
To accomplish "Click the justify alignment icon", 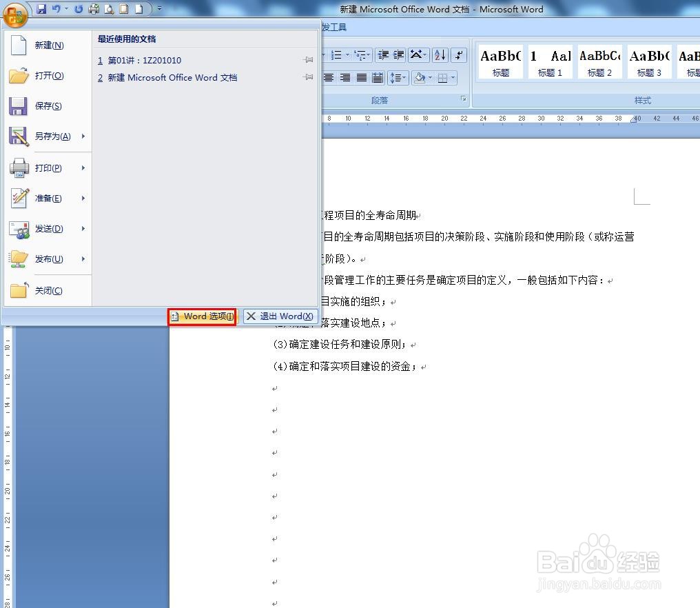I will (362, 78).
